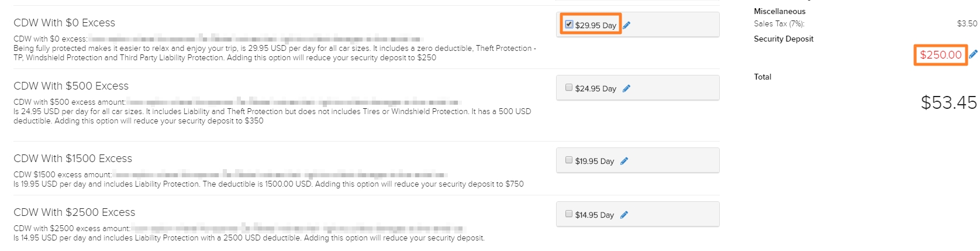Click the $3.50 sales tax value
Image resolution: width=980 pixels, height=251 pixels.
[x=967, y=23]
